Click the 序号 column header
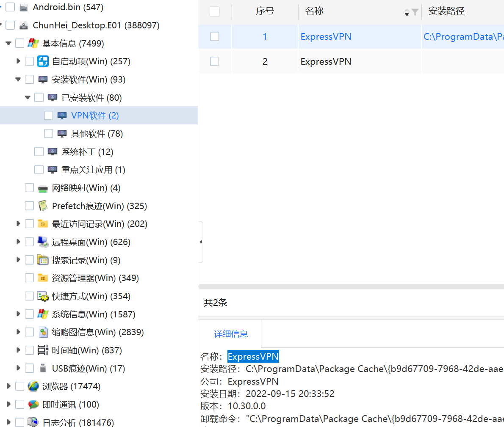The image size is (504, 427). pyautogui.click(x=265, y=11)
